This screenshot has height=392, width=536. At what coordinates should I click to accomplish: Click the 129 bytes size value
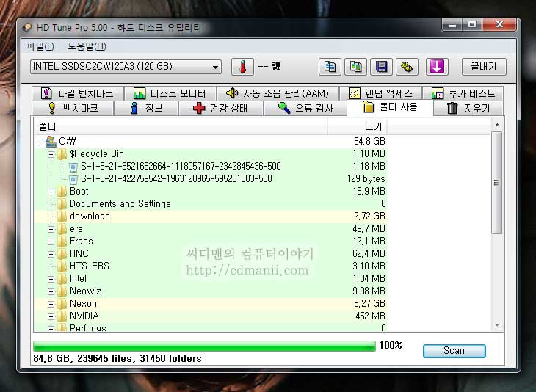(366, 178)
